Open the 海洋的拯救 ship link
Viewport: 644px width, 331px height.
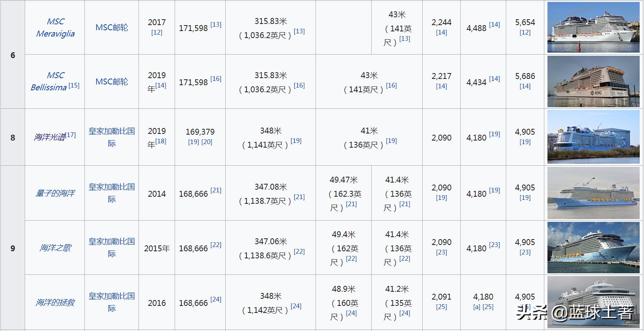[x=55, y=302]
